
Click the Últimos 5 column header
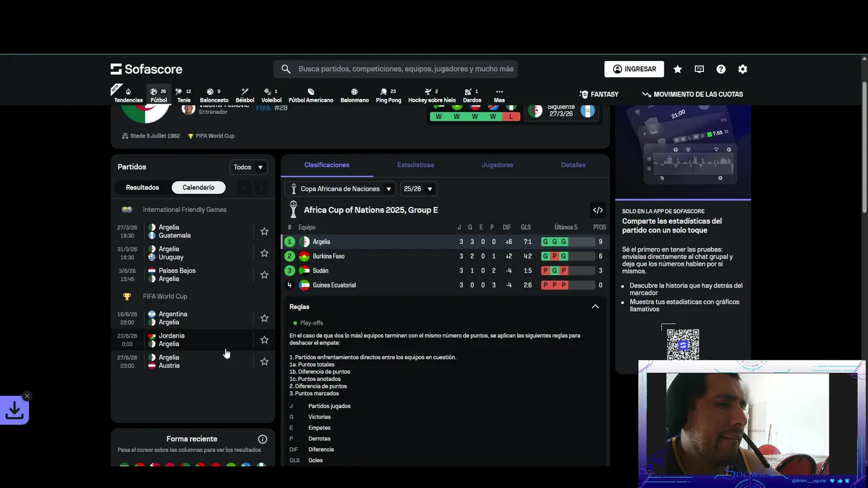[x=566, y=228]
